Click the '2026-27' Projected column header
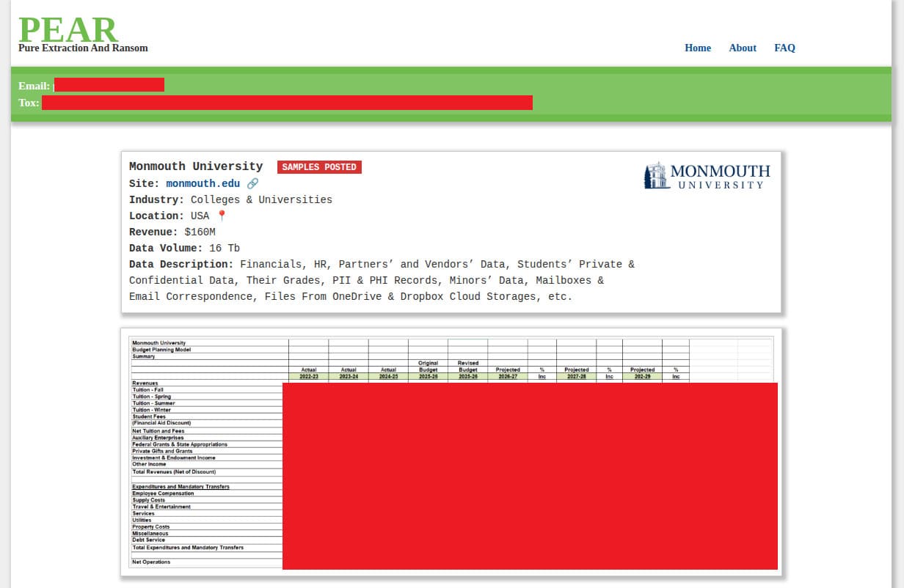904x588 pixels. (508, 376)
